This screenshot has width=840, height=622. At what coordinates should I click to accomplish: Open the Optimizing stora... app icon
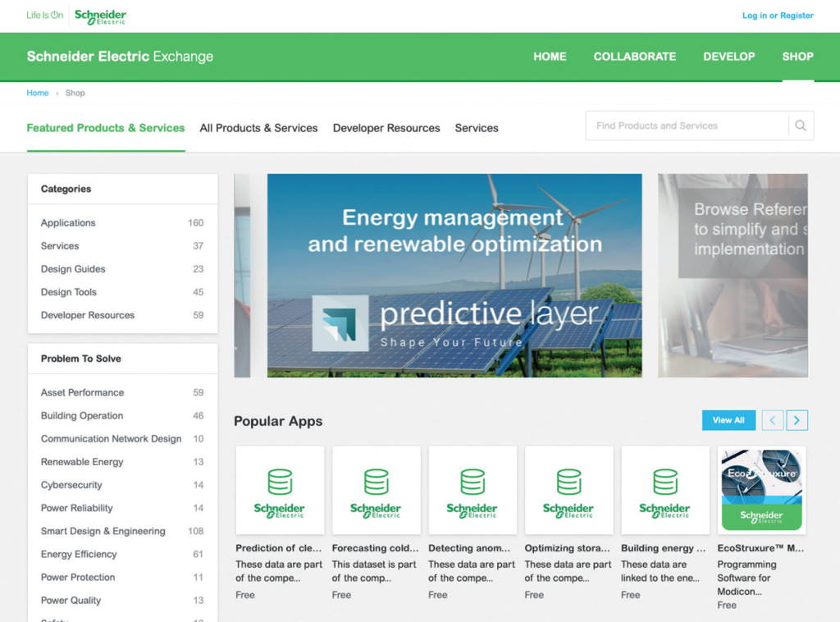click(x=568, y=491)
